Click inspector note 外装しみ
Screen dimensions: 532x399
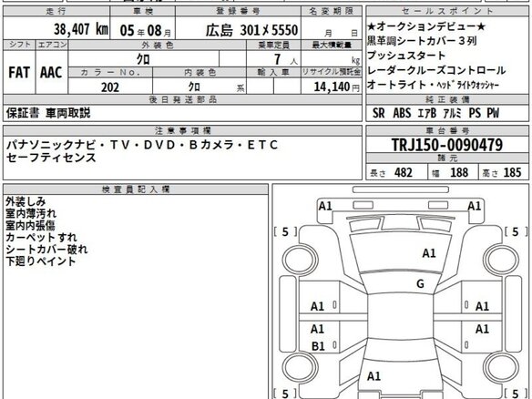(26, 202)
